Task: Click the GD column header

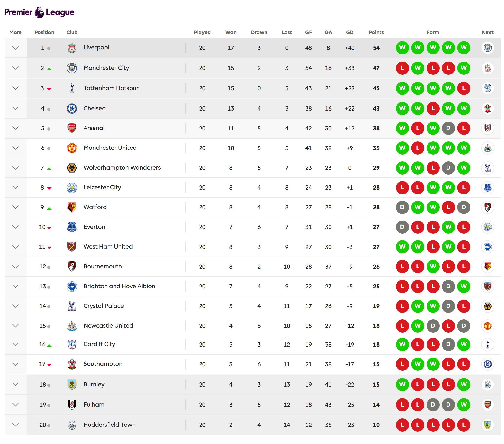Action: point(349,32)
